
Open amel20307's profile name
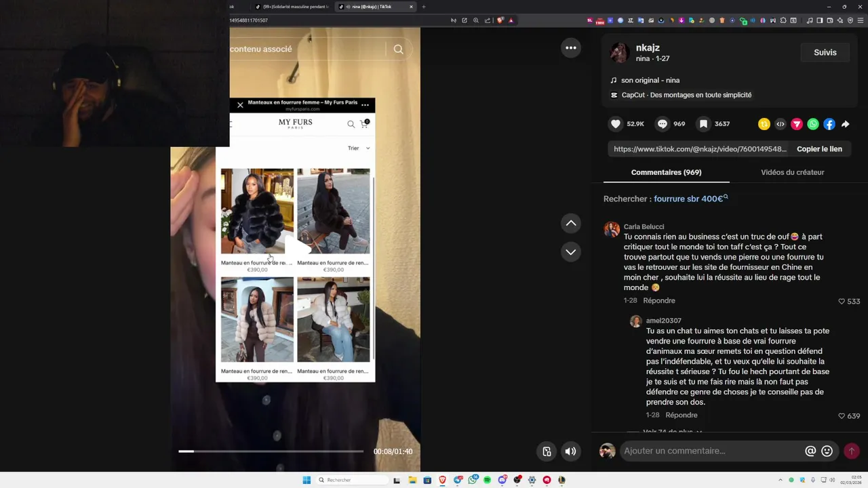(663, 321)
